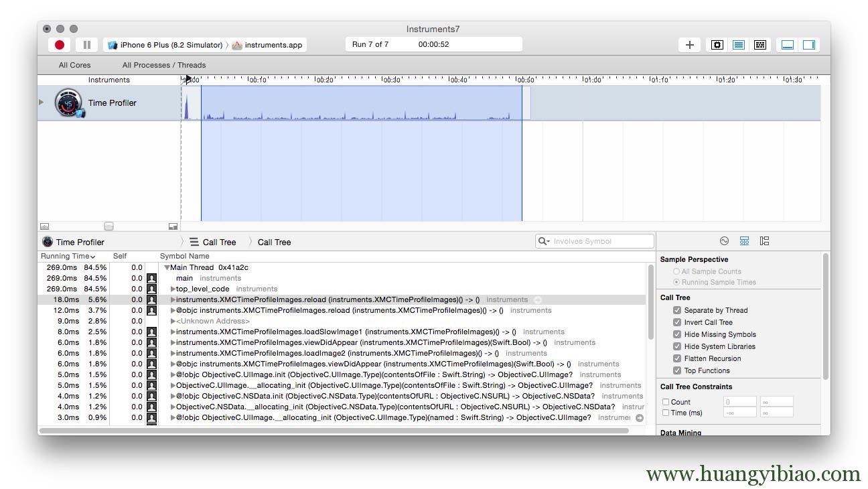Focus the Involves Symbol search field
Viewport: 868px width, 489px height.
[595, 241]
